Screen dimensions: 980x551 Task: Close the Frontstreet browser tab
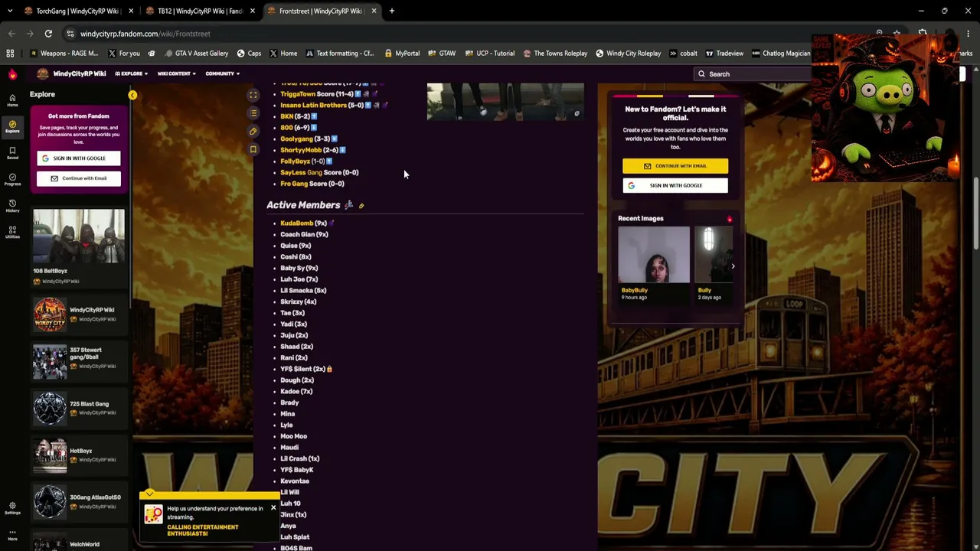pos(374,11)
